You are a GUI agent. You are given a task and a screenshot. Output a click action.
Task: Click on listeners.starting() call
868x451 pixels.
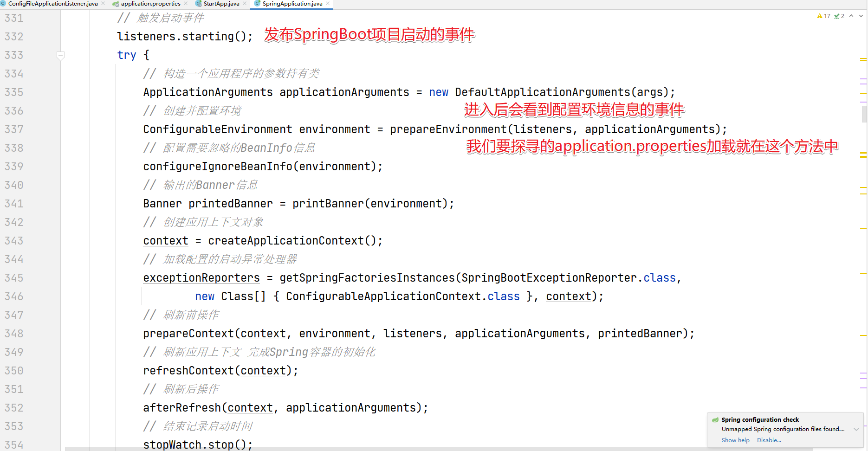tap(184, 37)
